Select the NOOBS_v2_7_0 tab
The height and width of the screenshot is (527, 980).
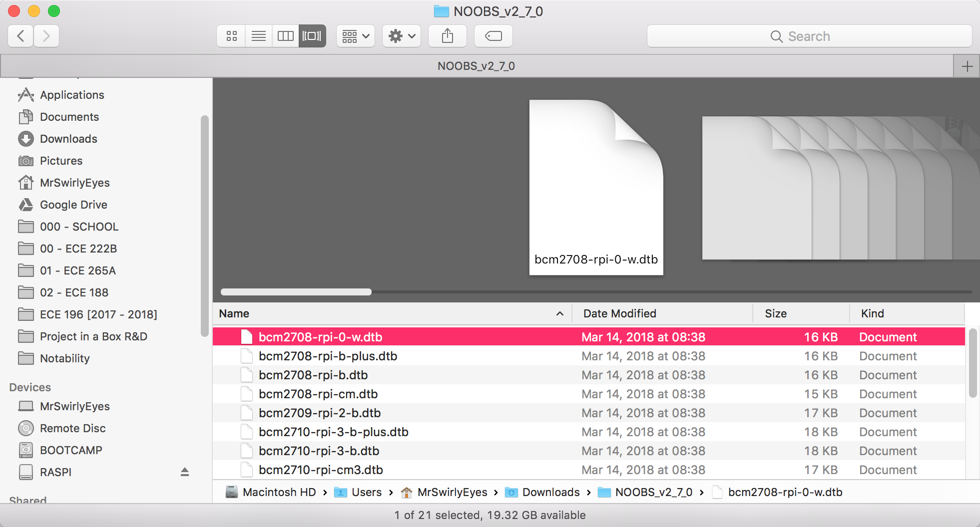click(x=476, y=66)
